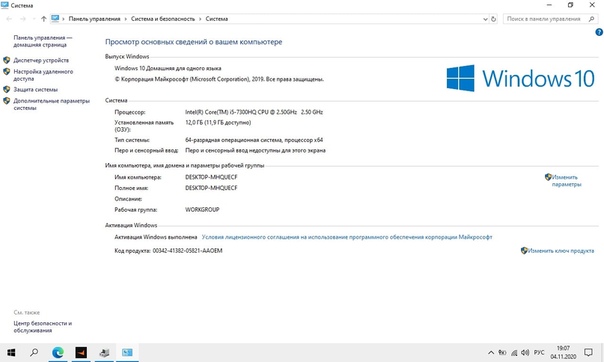Restore down the Система window
The width and height of the screenshot is (604, 362).
tap(570, 5)
